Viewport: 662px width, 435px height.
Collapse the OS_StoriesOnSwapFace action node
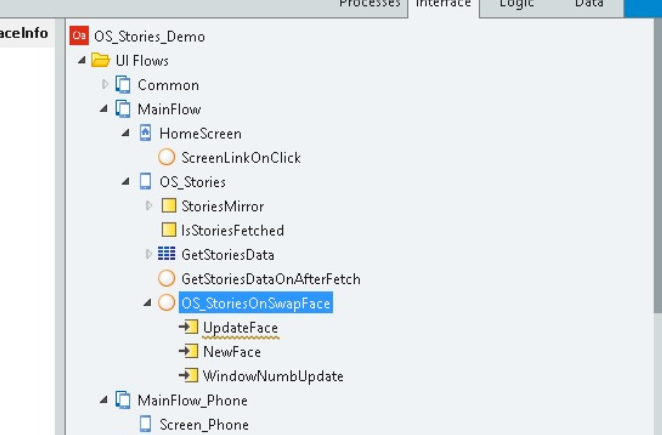click(148, 303)
